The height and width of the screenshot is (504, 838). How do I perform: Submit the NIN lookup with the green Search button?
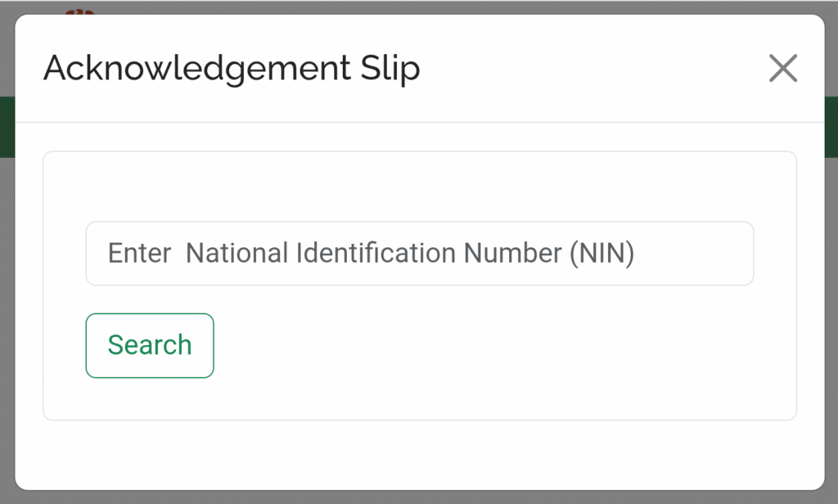tap(150, 345)
